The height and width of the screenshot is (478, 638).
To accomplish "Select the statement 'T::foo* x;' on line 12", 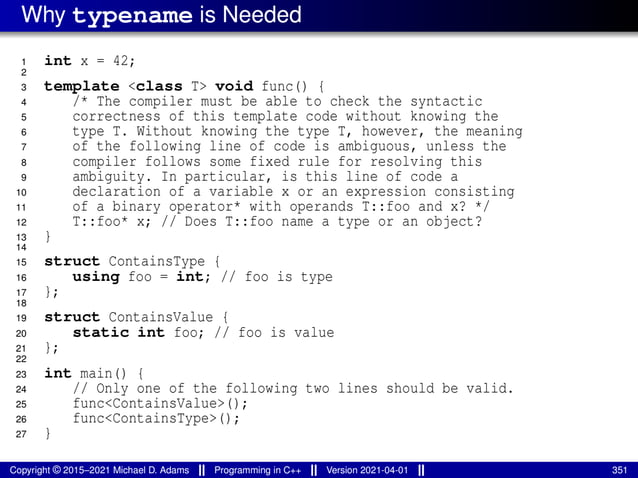I will pyautogui.click(x=111, y=222).
